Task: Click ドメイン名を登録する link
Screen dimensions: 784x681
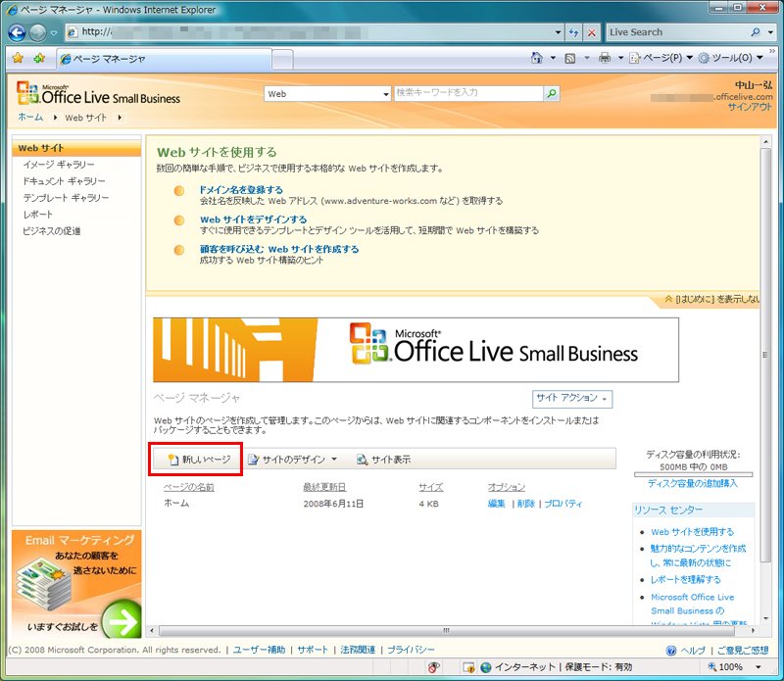Action: tap(241, 190)
